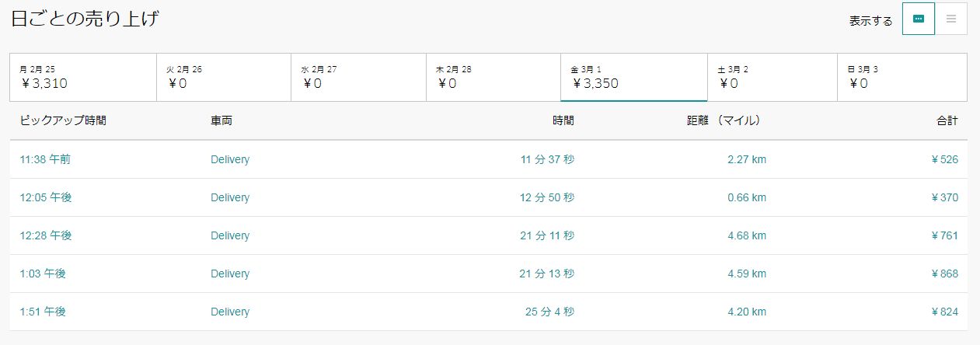Open the 1:03 午後 pickup trip
The height and width of the screenshot is (345, 980).
pyautogui.click(x=43, y=274)
